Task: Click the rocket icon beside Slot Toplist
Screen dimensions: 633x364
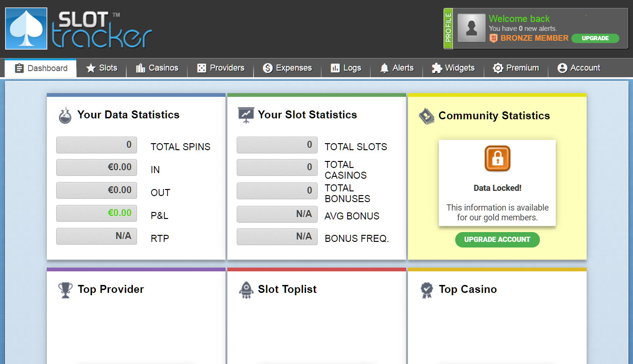Action: click(x=246, y=290)
